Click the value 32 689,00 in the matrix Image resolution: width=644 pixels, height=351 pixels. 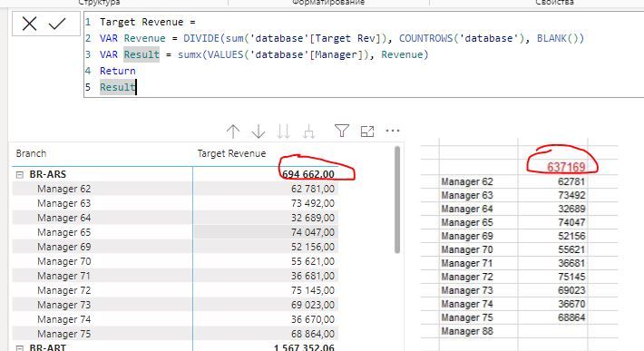pos(313,218)
